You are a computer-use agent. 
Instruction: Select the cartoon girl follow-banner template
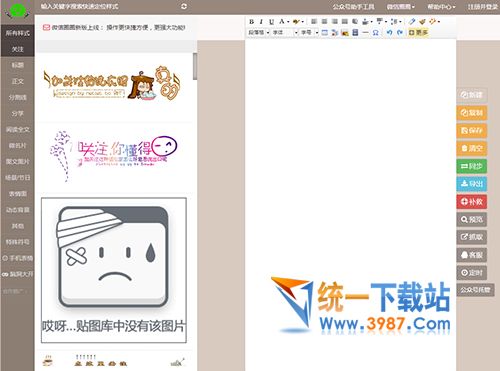112,83
